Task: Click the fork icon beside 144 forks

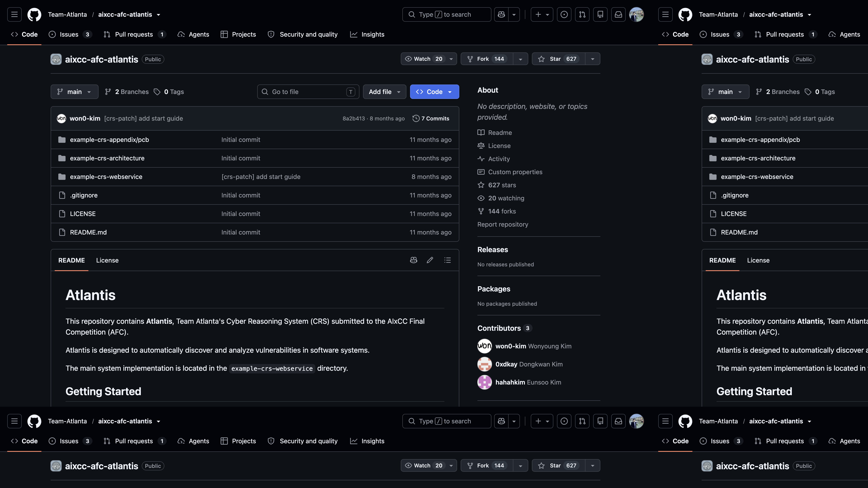Action: (481, 211)
